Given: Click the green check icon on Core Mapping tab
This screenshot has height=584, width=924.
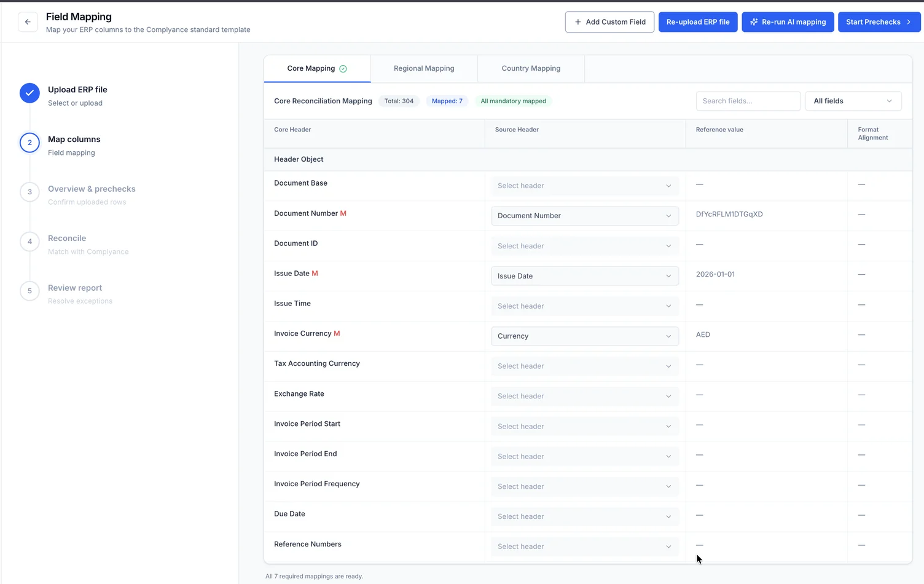Looking at the screenshot, I should [343, 69].
